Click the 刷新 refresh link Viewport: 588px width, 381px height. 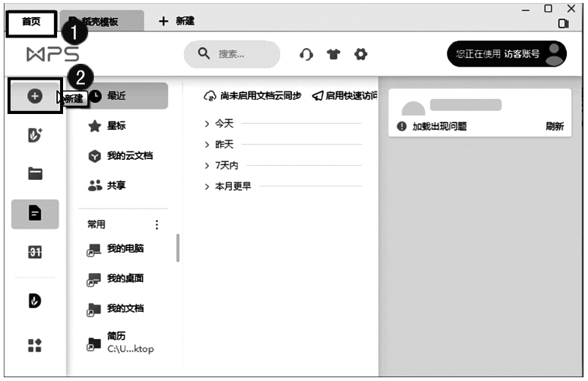(554, 127)
